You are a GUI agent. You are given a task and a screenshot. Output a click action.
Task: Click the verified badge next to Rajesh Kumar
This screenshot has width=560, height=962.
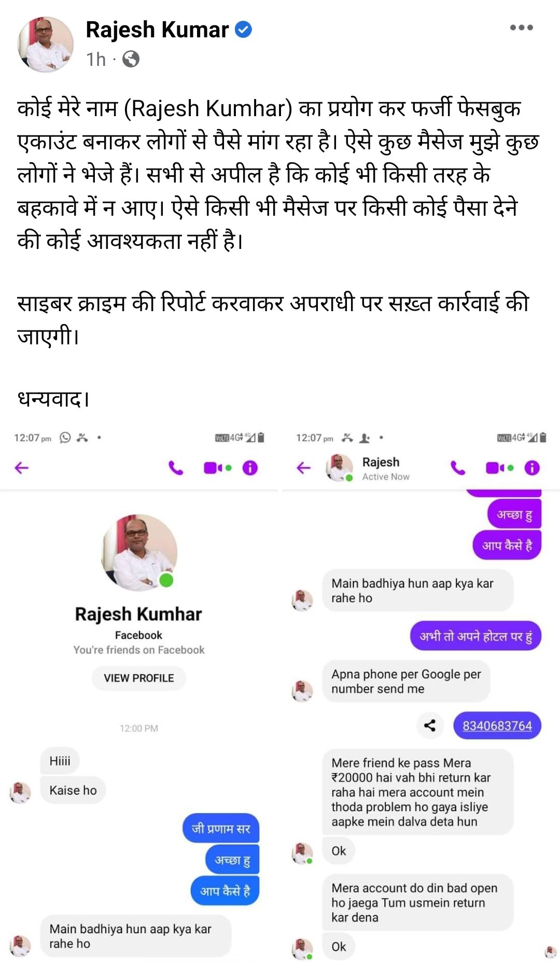[244, 30]
